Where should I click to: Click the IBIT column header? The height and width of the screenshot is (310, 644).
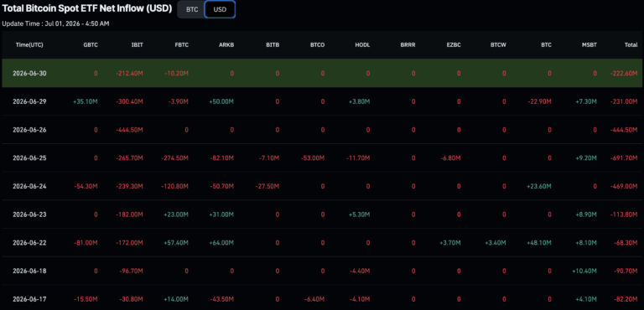click(138, 45)
